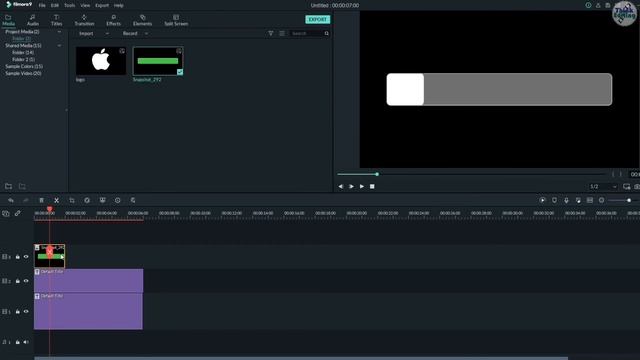The width and height of the screenshot is (640, 360).
Task: Click the trash Delete icon in timeline toolbar
Action: tap(41, 200)
